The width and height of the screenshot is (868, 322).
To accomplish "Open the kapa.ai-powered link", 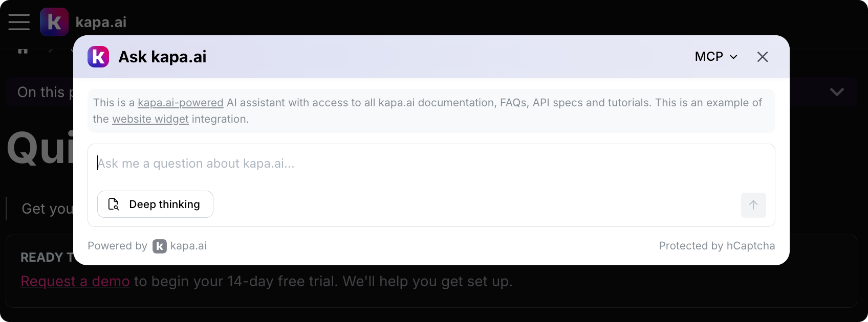I will pos(180,102).
